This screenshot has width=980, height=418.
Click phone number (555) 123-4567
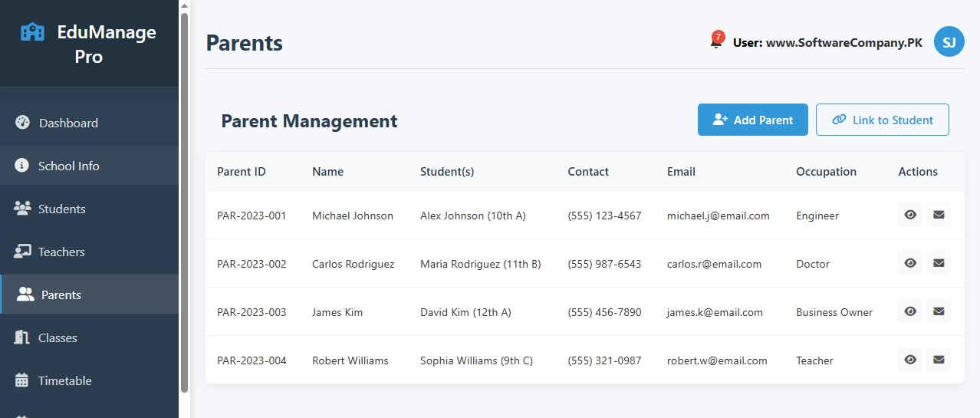(604, 216)
